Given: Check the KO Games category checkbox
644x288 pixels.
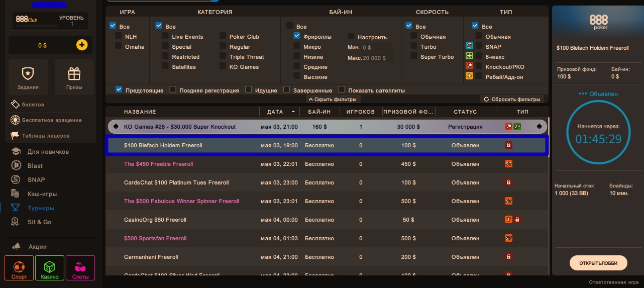Looking at the screenshot, I should click(223, 66).
